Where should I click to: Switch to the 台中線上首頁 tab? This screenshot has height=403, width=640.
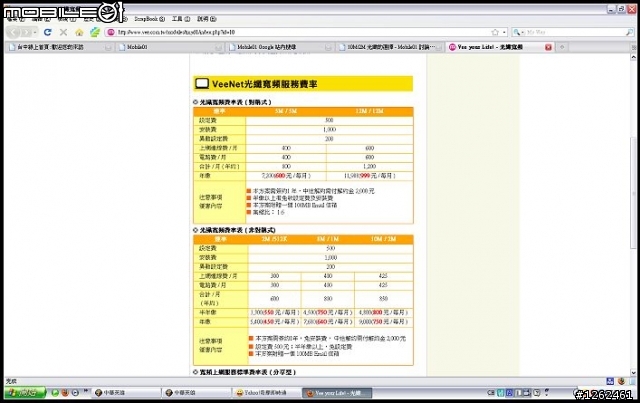tap(60, 47)
